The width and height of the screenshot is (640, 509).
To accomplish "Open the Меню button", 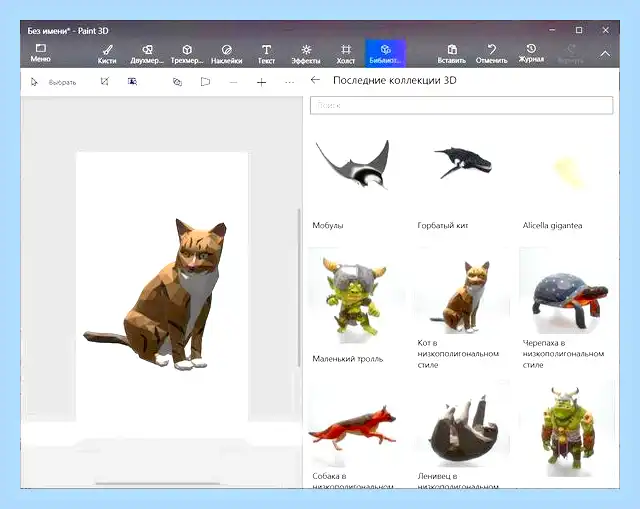I will tap(40, 53).
